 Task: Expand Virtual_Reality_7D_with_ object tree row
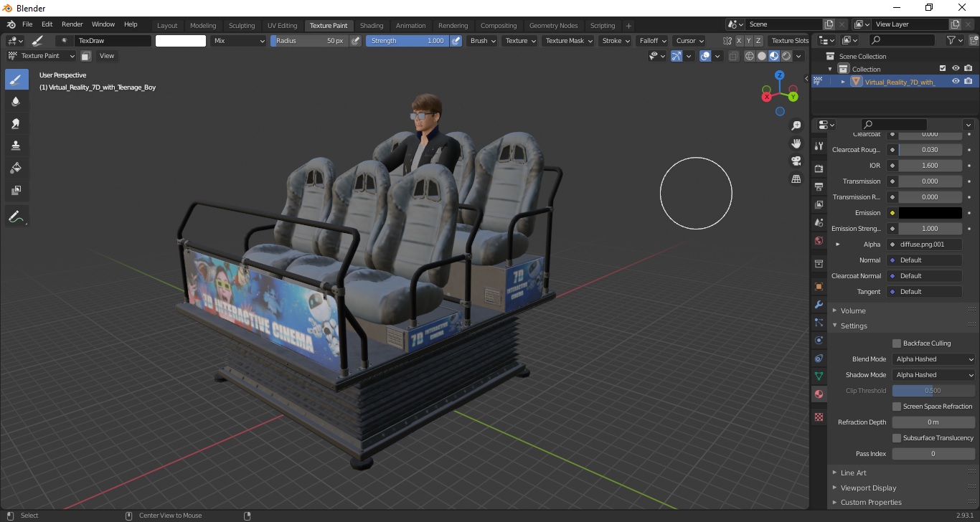coord(843,82)
